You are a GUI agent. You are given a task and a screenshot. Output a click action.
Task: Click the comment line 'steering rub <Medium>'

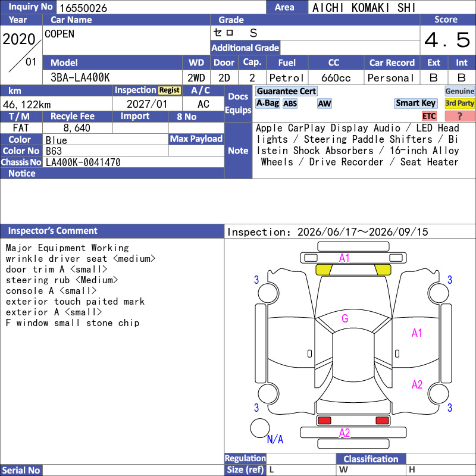pyautogui.click(x=62, y=280)
